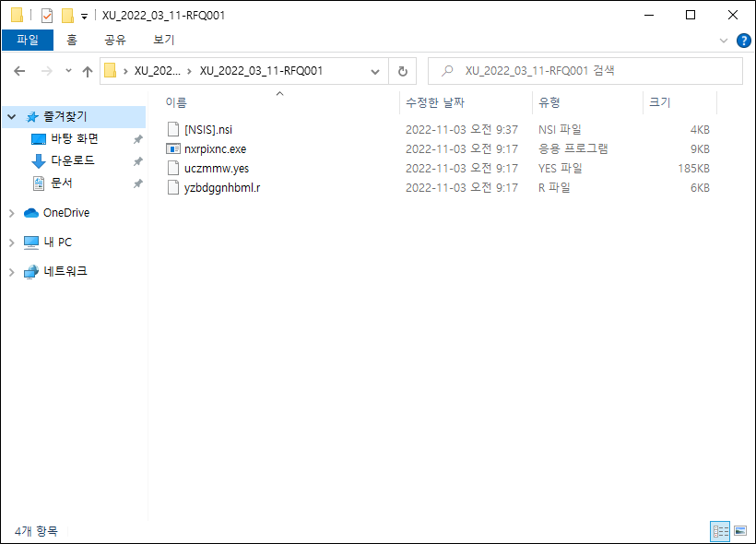Viewport: 756px width, 544px height.
Task: Click the file icon of uczmmw.yes
Action: click(x=173, y=169)
